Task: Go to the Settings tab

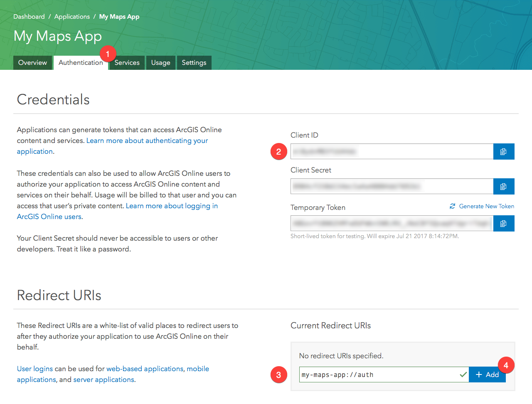Action: click(x=194, y=63)
